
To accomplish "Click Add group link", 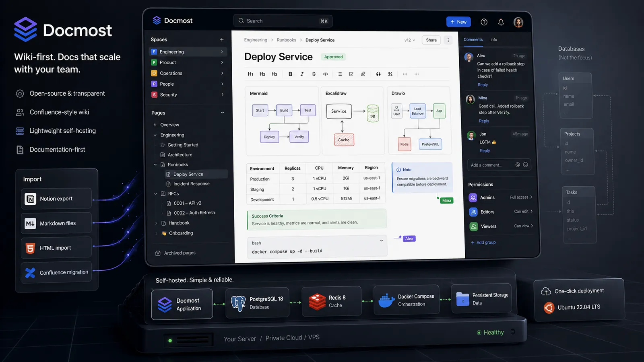I will point(483,243).
